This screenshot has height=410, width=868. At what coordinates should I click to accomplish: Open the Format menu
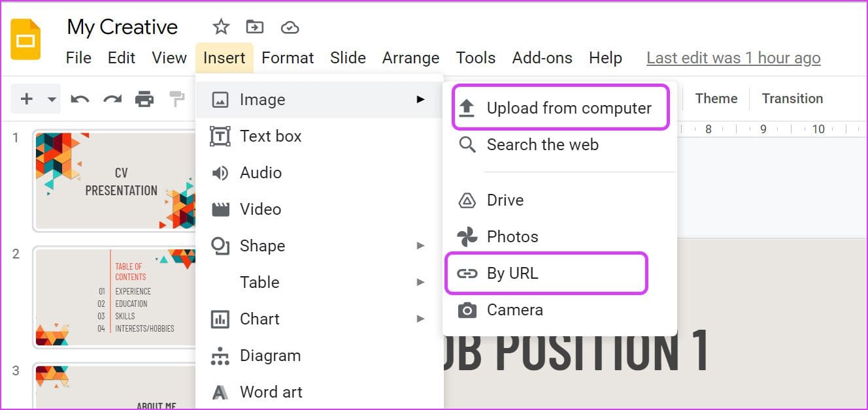(288, 57)
